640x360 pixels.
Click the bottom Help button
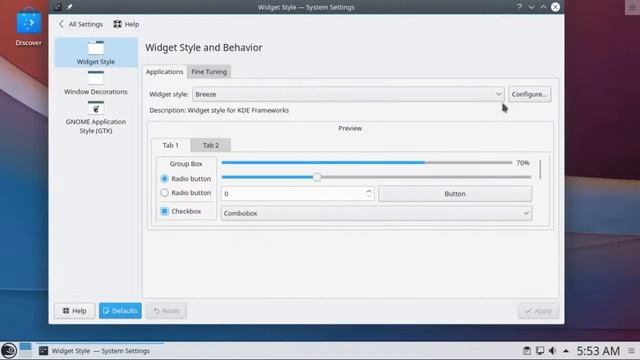point(74,311)
